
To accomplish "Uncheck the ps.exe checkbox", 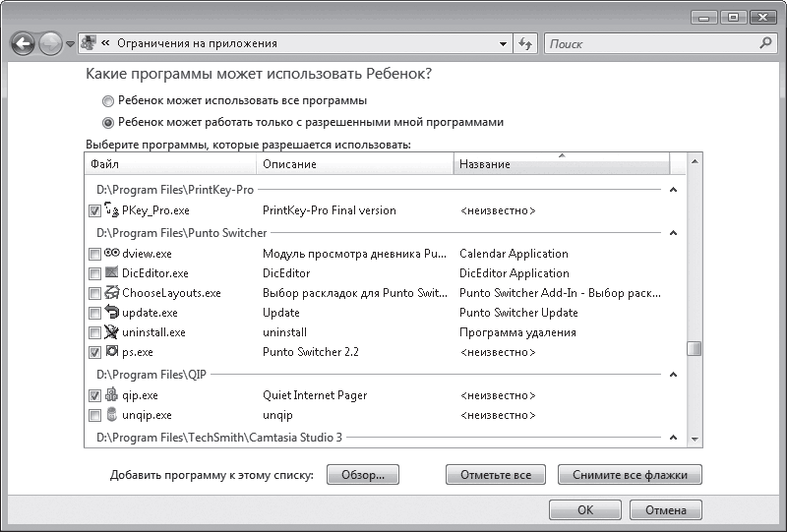I will [94, 352].
